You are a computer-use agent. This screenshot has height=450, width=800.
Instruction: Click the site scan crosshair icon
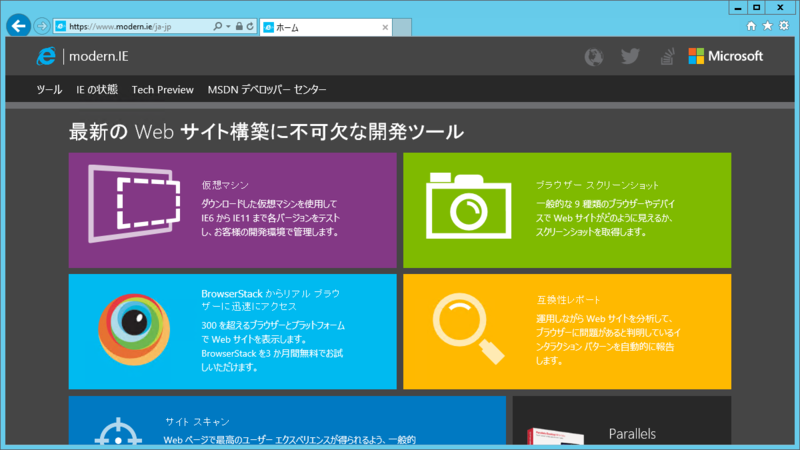point(118,432)
